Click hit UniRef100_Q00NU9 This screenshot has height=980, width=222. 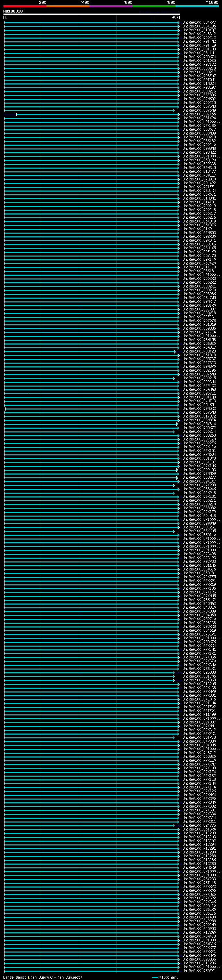199,133
